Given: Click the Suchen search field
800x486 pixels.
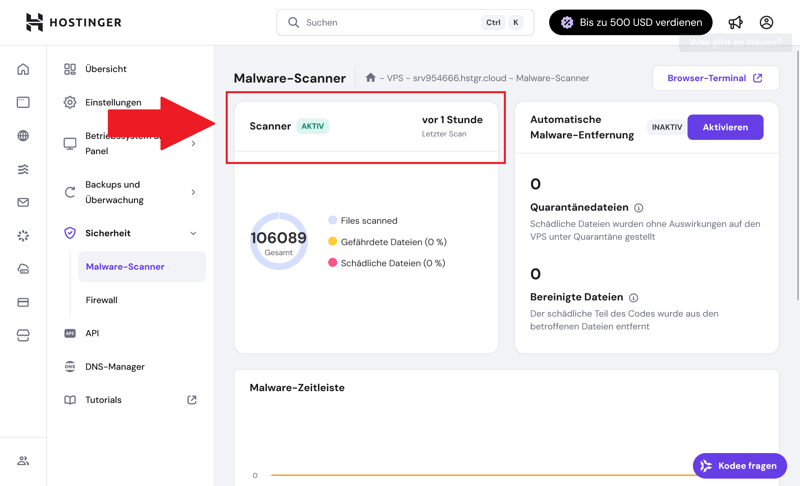Looking at the screenshot, I should 390,22.
